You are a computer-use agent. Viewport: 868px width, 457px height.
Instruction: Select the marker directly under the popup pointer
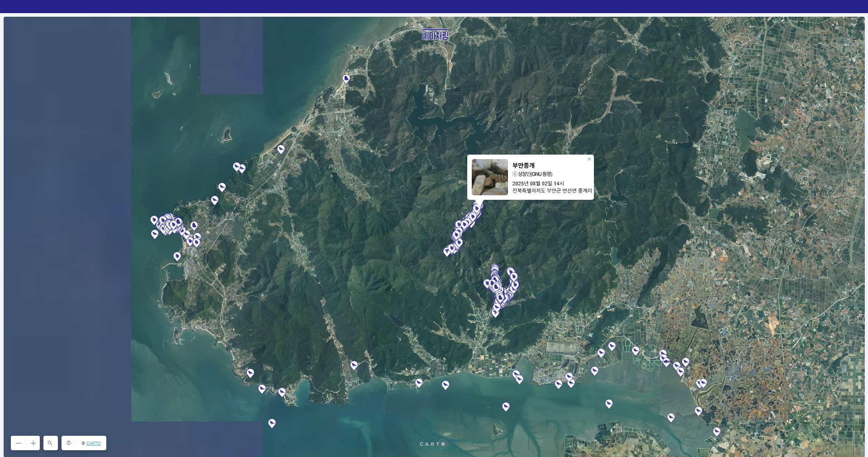[477, 208]
